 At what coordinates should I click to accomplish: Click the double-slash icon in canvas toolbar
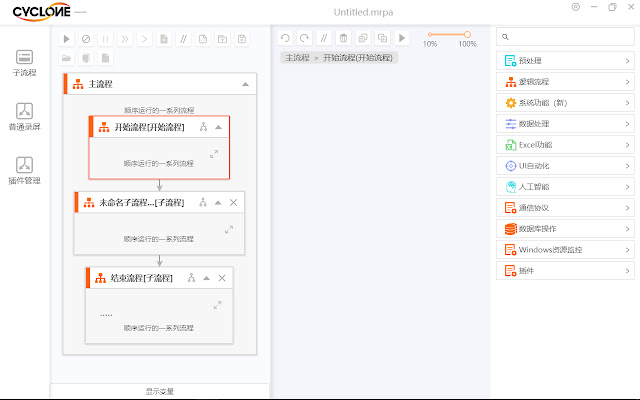pyautogui.click(x=324, y=38)
